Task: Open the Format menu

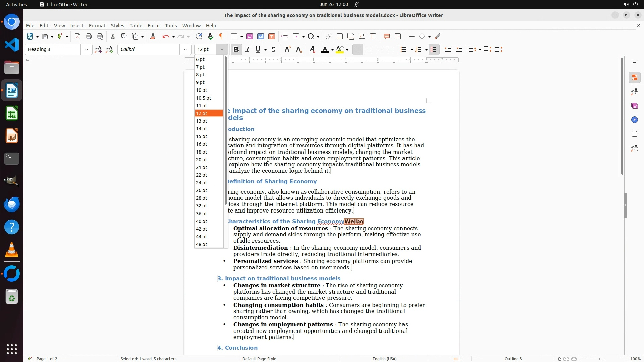Action: [x=97, y=25]
